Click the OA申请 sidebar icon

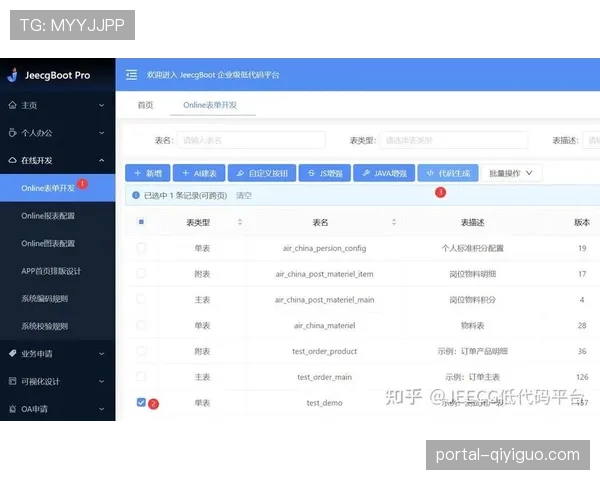13,408
